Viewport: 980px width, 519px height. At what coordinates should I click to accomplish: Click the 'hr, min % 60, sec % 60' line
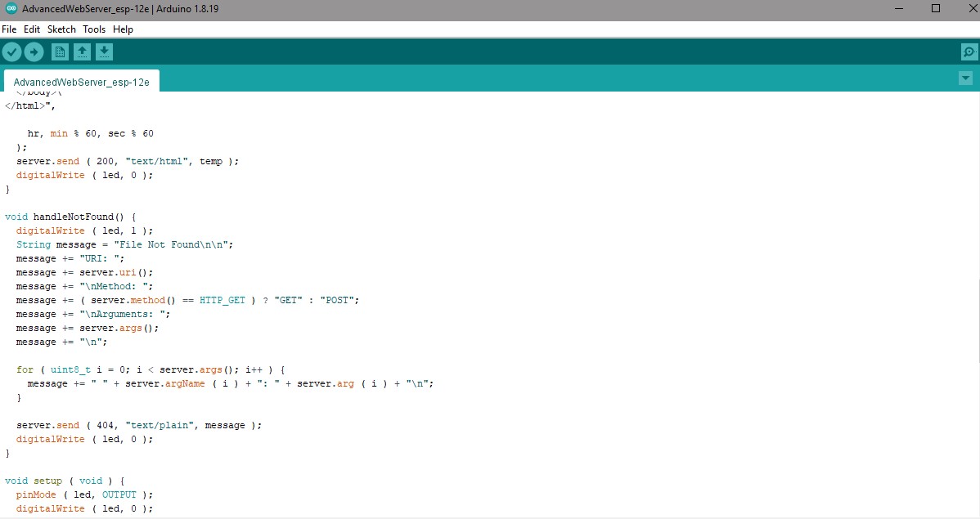click(90, 134)
